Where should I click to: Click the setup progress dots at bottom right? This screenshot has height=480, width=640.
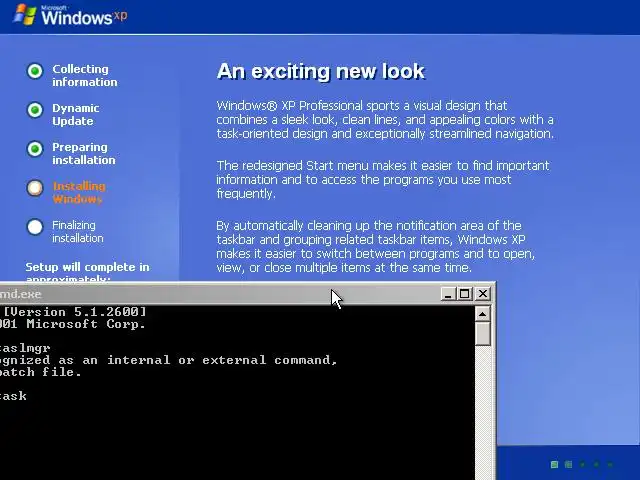click(x=582, y=464)
